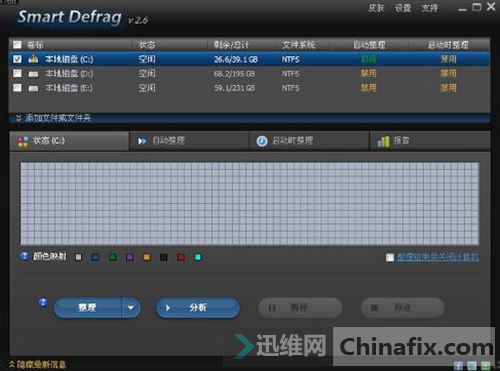Enable the 整理结束后关闭计算机 checkbox
This screenshot has height=371, width=500.
(x=390, y=257)
